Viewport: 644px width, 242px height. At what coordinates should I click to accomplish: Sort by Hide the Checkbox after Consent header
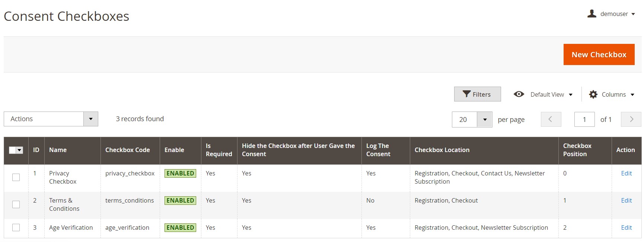(x=299, y=150)
